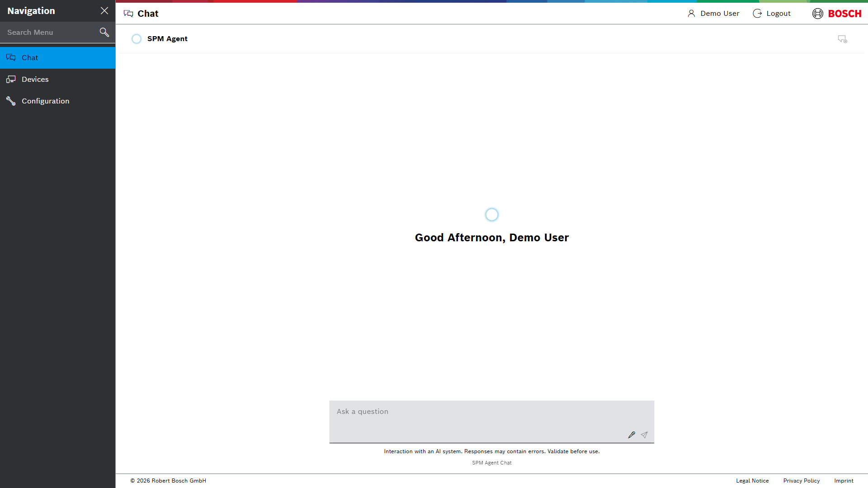Click the 'SPM Agent Chat' caption
The height and width of the screenshot is (488, 868).
point(492,463)
